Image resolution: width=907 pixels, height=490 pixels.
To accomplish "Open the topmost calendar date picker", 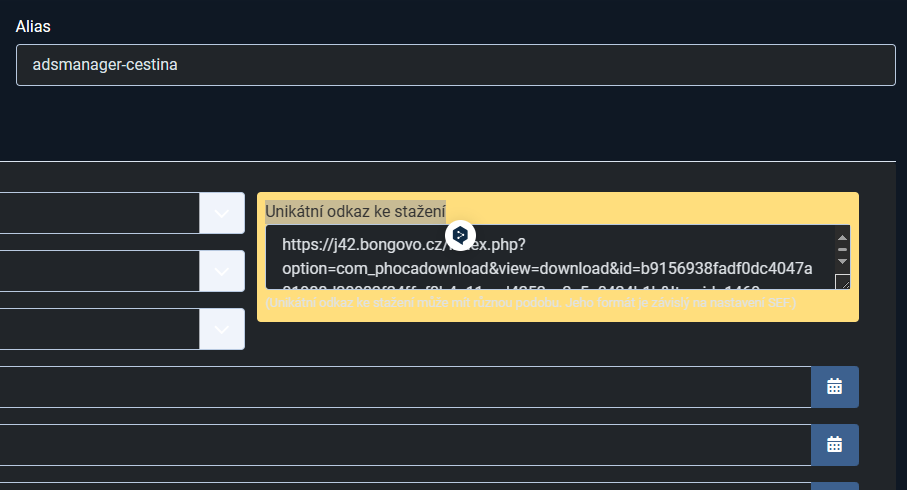I will [x=834, y=386].
